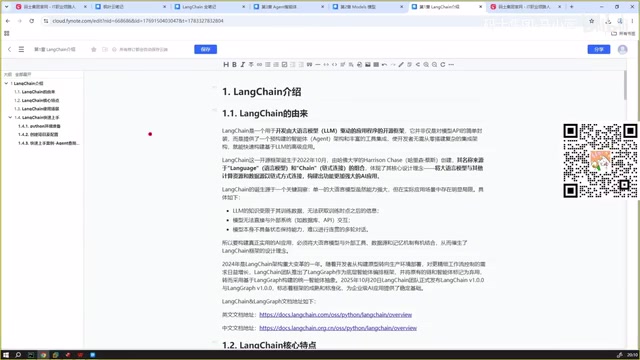
Task: Click the vertical scrollbar of the document
Action: point(625,85)
